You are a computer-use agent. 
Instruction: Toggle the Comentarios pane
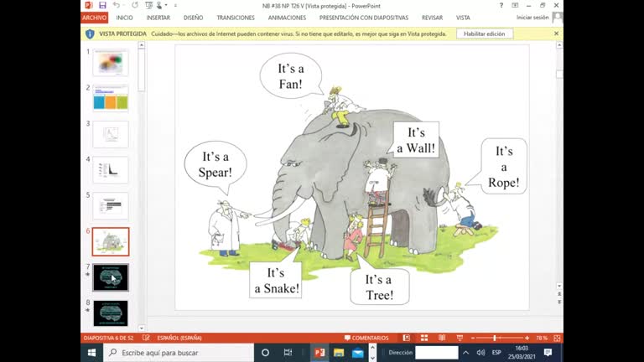coord(366,338)
